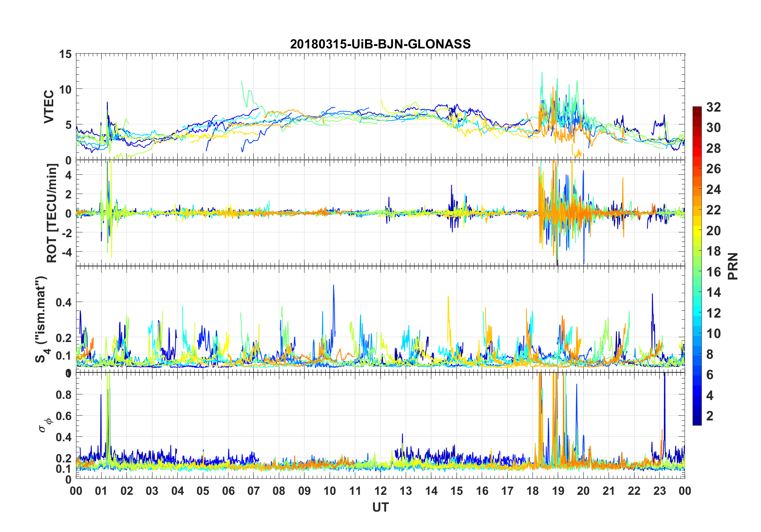Click x-axis hour label 11

(355, 491)
